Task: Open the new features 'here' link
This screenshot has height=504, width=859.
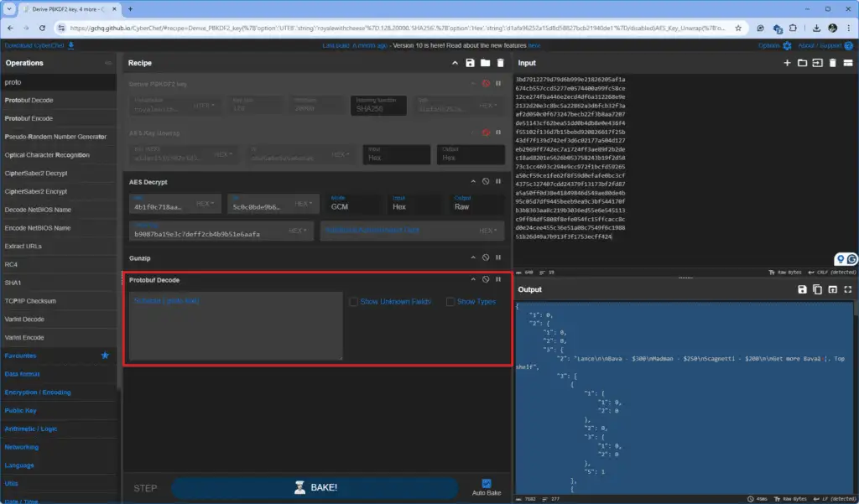Action: click(x=534, y=45)
